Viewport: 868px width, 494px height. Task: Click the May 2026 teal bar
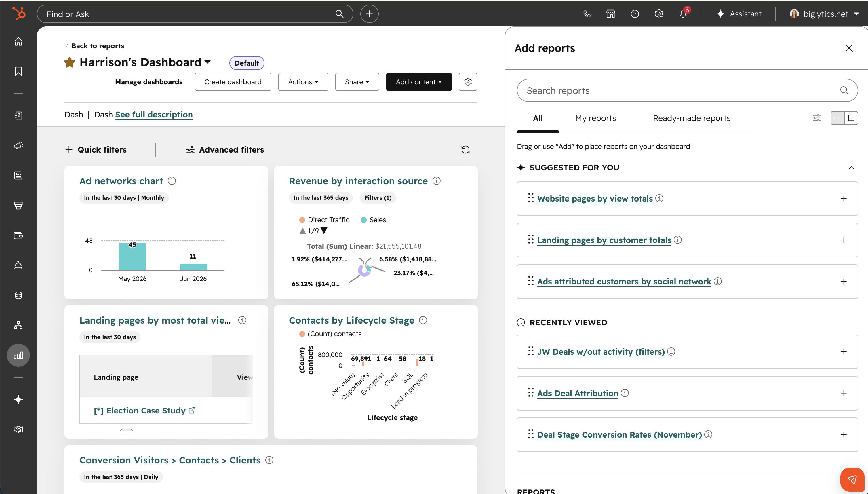click(133, 256)
